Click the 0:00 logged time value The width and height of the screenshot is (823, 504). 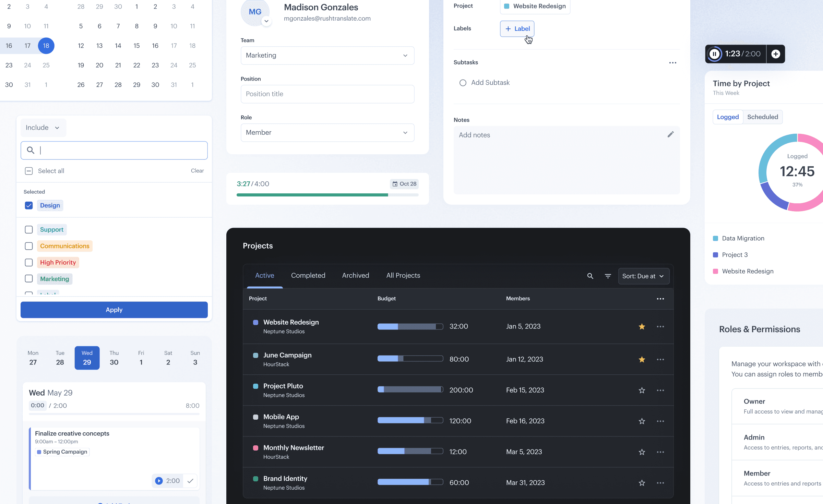click(x=37, y=406)
